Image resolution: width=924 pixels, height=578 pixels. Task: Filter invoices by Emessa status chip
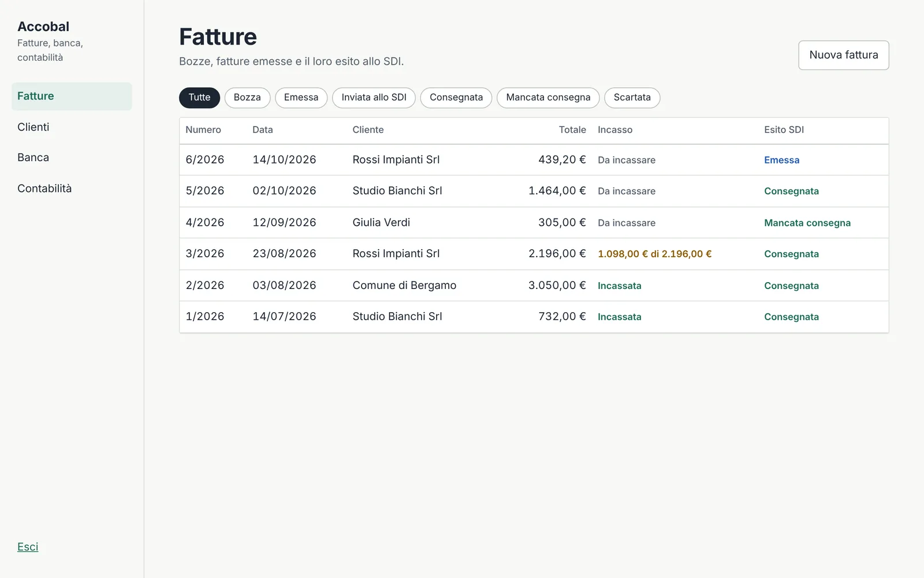(x=301, y=98)
